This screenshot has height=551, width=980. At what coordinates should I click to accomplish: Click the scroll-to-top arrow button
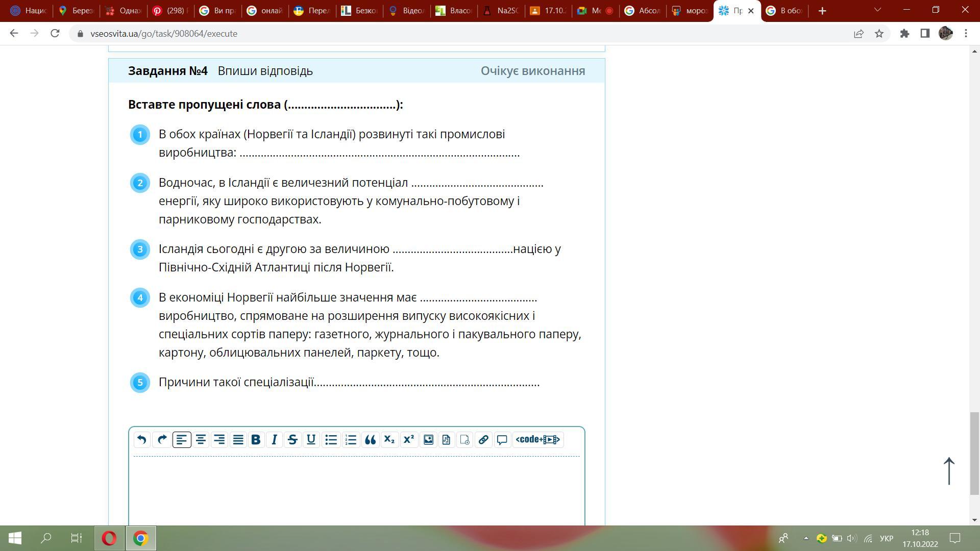[x=949, y=470]
